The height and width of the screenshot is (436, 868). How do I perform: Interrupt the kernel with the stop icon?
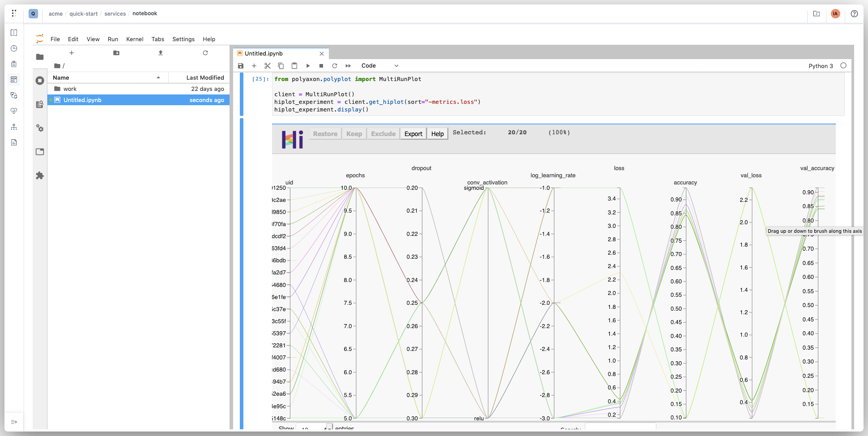tap(321, 66)
